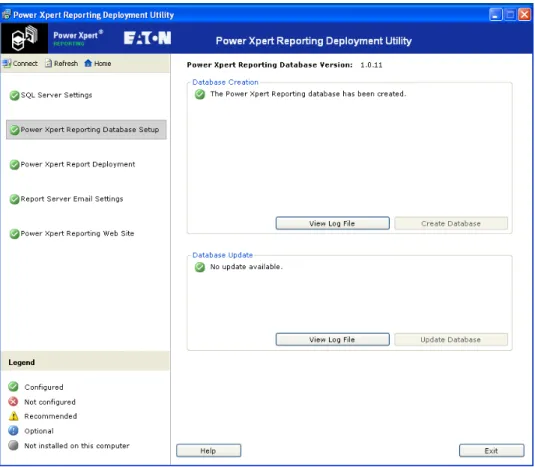Click the 'Power Xpert Reporting Database Version:' label
The height and width of the screenshot is (467, 535).
click(x=270, y=65)
